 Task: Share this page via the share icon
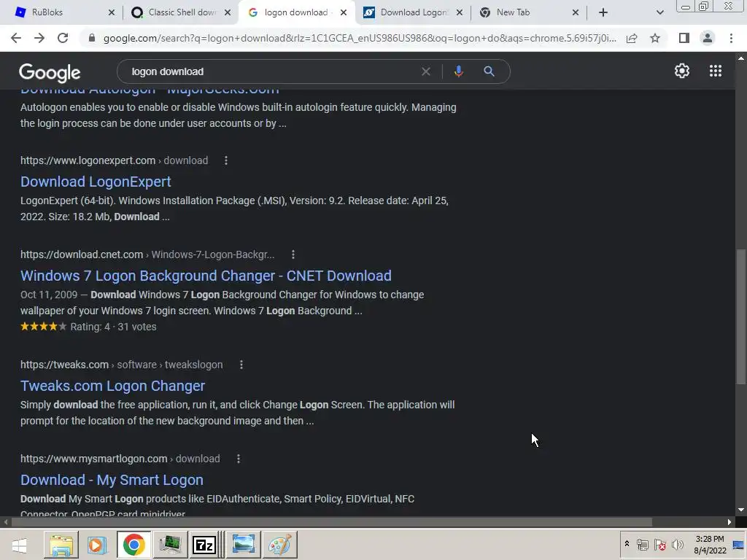click(632, 38)
